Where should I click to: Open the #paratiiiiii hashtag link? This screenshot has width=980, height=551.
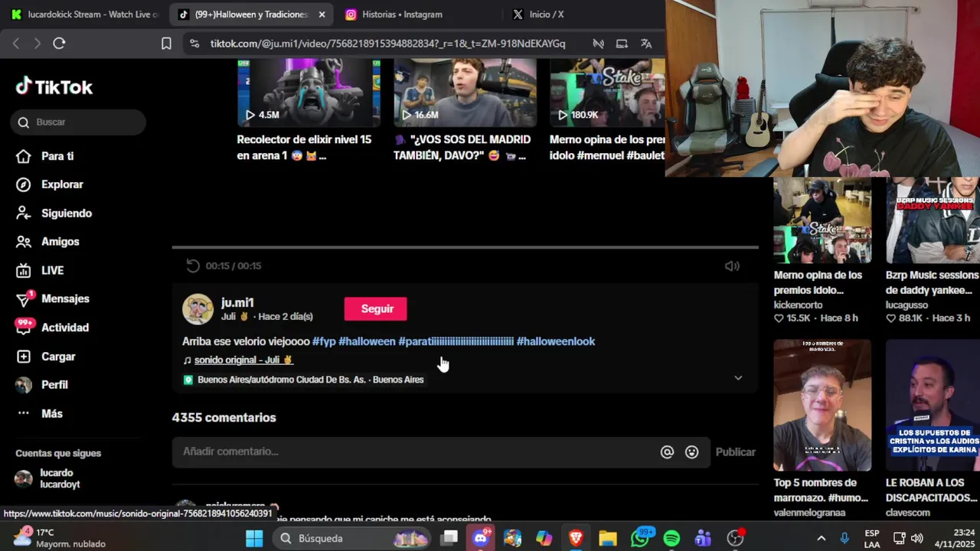[x=456, y=341]
